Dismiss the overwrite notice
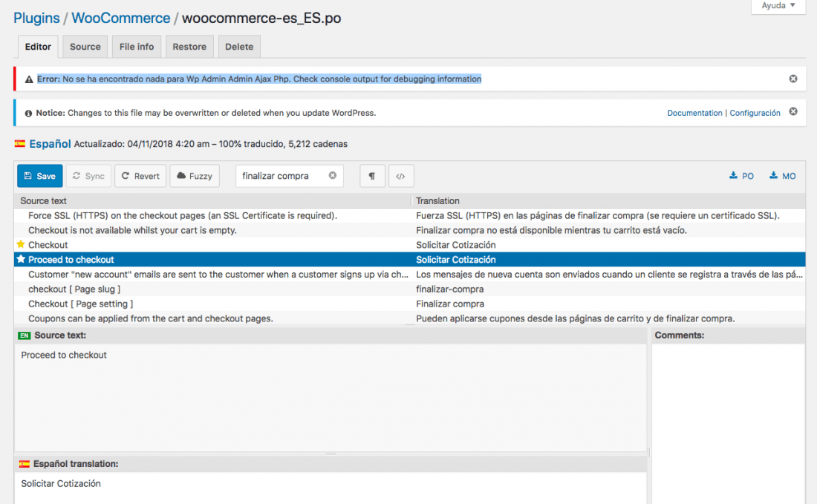Image resolution: width=817 pixels, height=504 pixels. click(793, 111)
